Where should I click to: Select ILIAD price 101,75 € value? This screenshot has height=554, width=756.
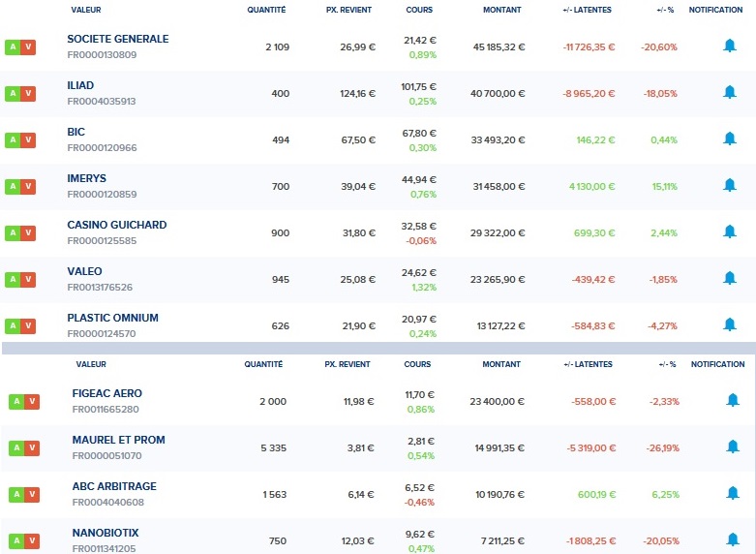(418, 87)
